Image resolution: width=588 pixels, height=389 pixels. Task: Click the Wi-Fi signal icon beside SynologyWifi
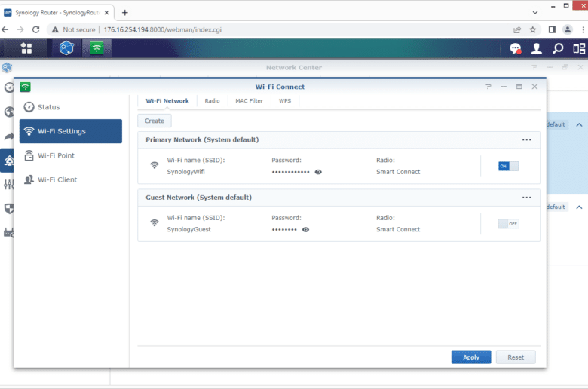pyautogui.click(x=154, y=165)
